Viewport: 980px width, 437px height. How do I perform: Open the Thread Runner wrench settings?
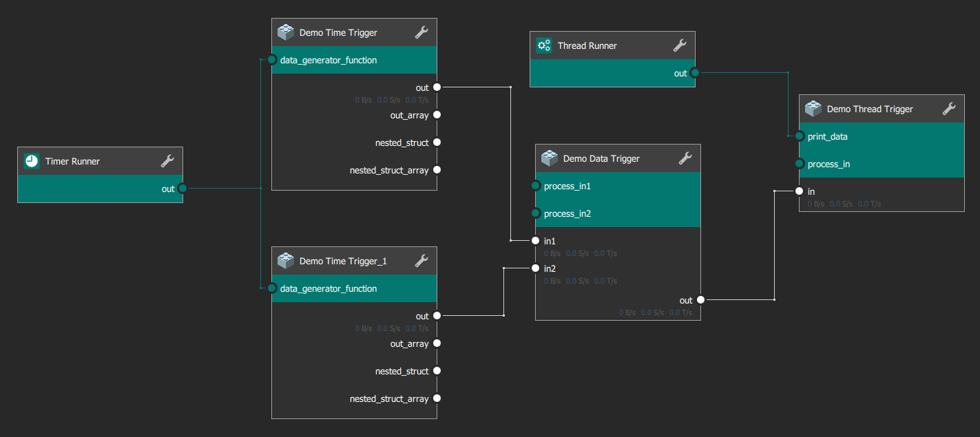tap(680, 45)
